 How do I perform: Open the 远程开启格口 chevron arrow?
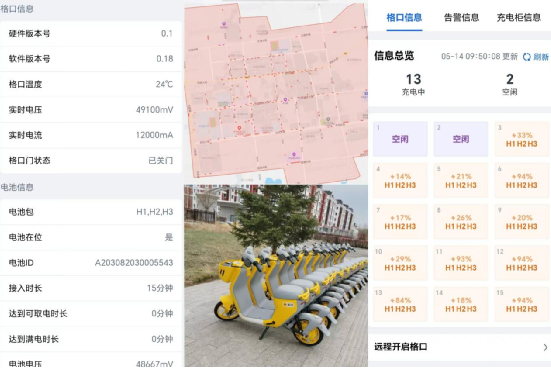(x=545, y=347)
